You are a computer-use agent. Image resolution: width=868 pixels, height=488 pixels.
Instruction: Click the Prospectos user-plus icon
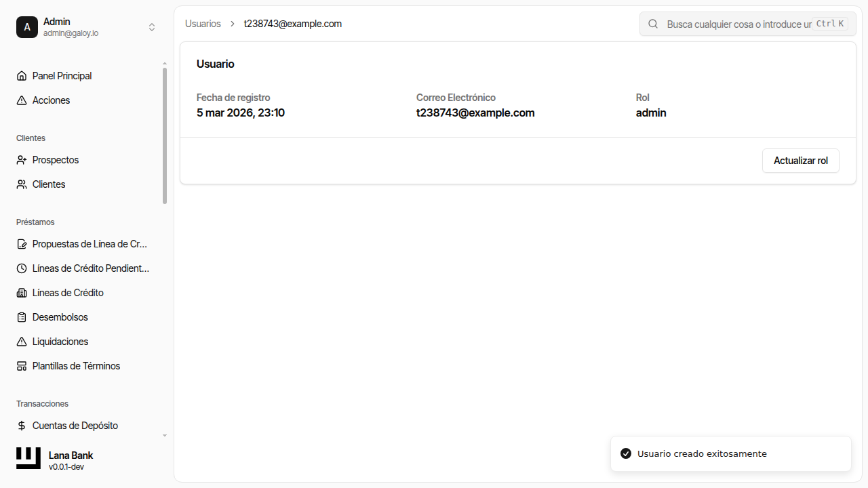22,160
